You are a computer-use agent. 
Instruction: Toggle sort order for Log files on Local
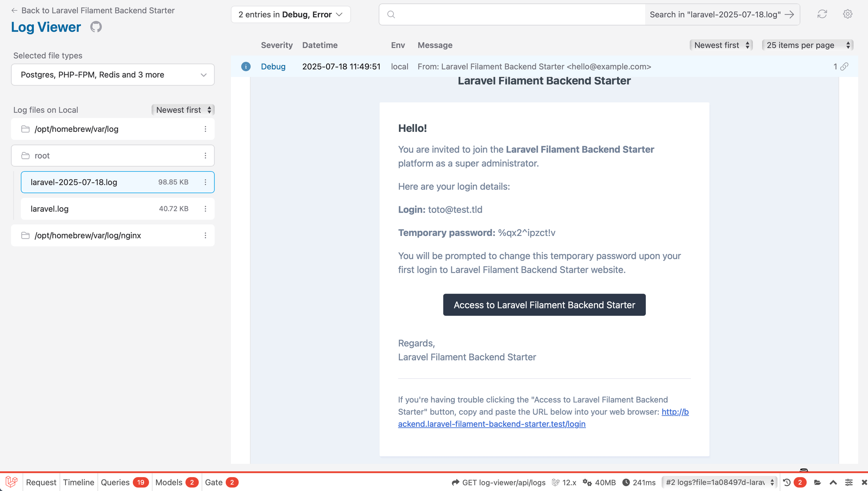[183, 110]
